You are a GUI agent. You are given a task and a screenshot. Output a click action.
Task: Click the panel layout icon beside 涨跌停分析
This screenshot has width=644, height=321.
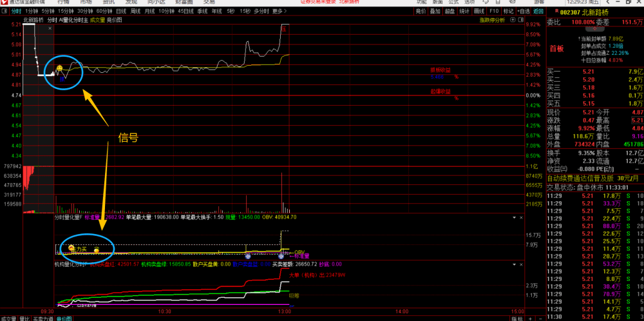[x=520, y=20]
